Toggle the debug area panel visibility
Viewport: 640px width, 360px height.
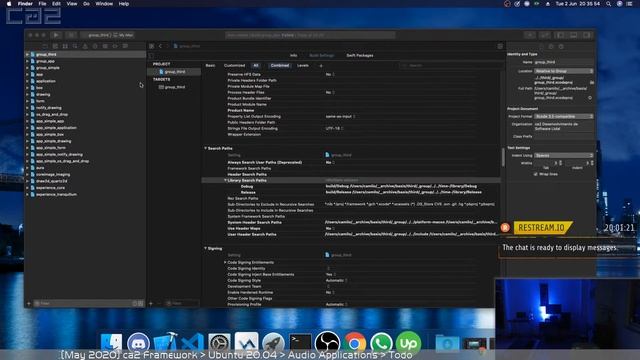pyautogui.click(x=573, y=35)
